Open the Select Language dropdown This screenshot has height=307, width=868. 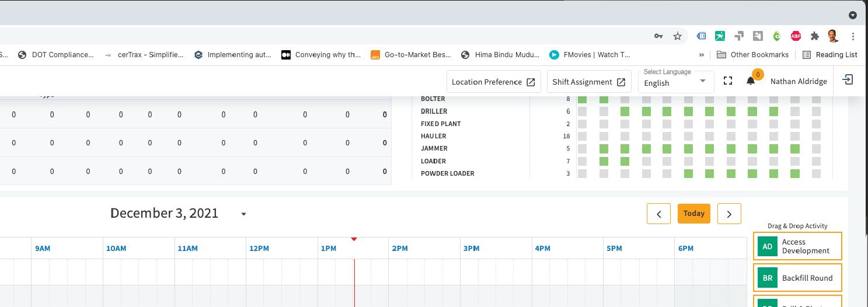[x=676, y=81]
